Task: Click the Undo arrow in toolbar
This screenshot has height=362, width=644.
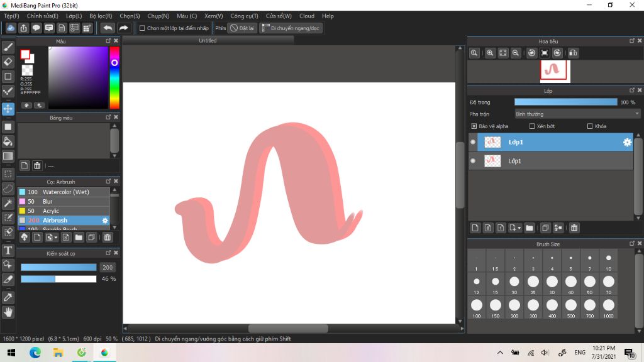Action: (108, 28)
